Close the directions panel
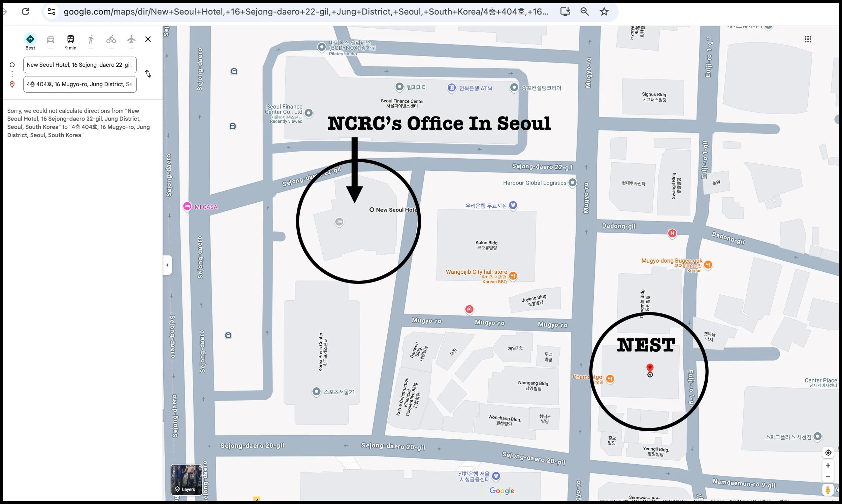842x504 pixels. click(148, 39)
